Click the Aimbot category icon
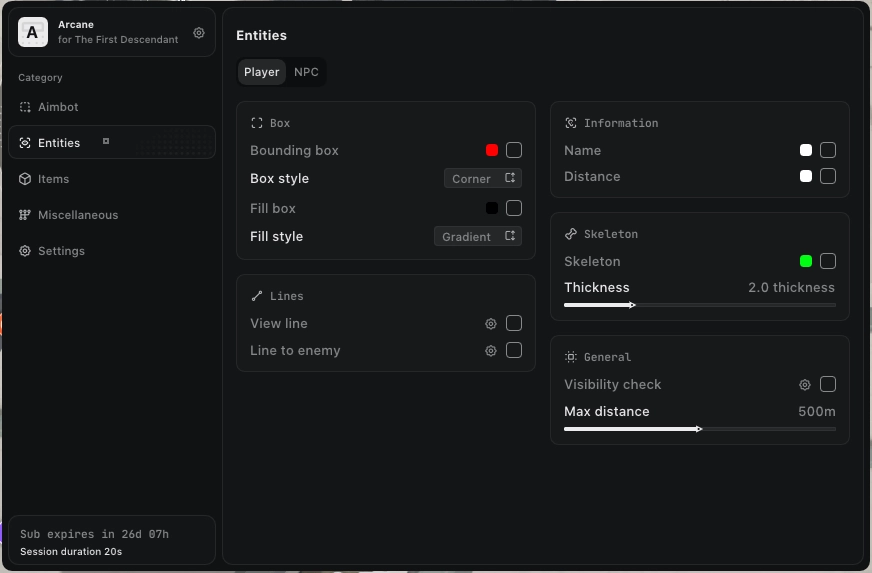The height and width of the screenshot is (573, 872). pyautogui.click(x=25, y=107)
